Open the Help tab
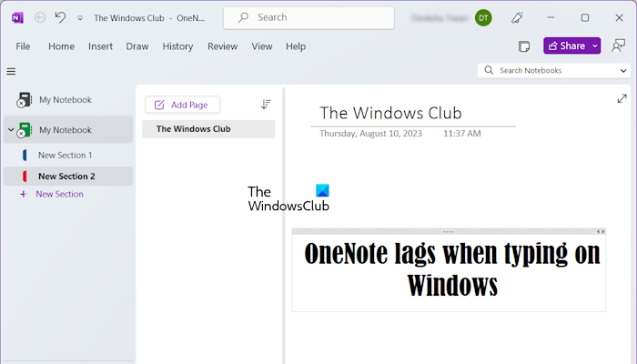637x364 pixels. pyautogui.click(x=296, y=46)
